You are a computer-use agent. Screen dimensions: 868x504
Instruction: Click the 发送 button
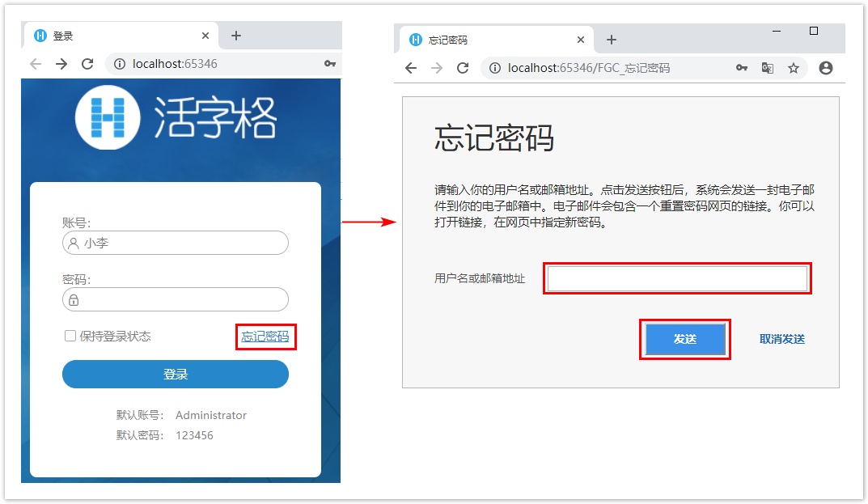pos(684,339)
